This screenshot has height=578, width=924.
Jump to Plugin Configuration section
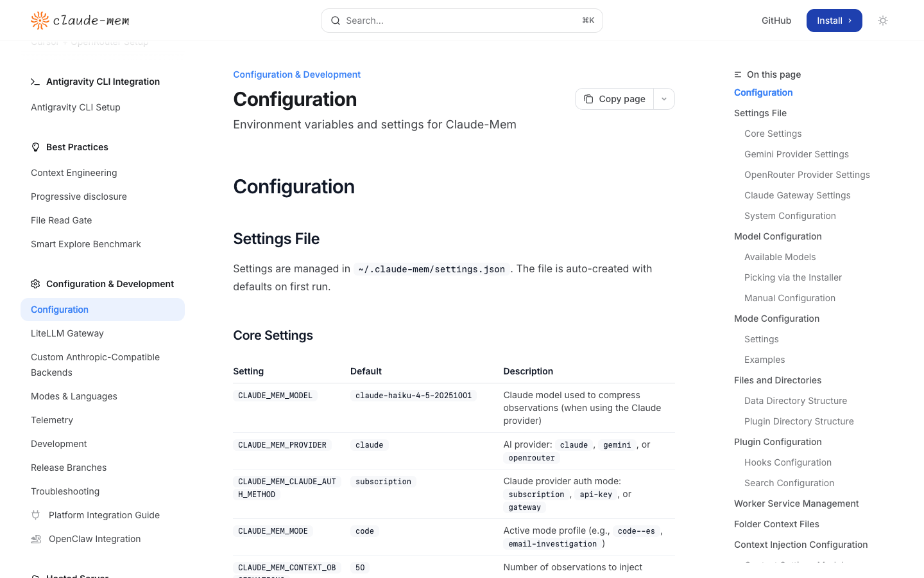tap(778, 442)
